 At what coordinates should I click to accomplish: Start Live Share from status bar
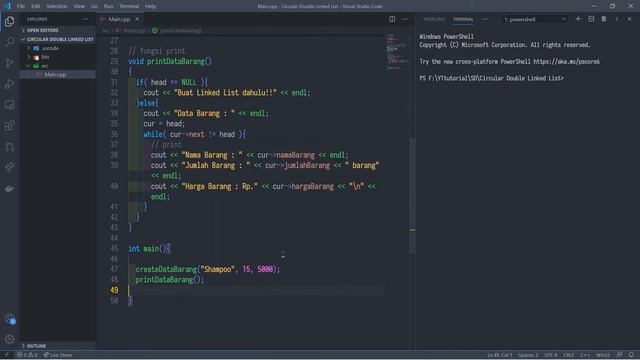(x=58, y=355)
